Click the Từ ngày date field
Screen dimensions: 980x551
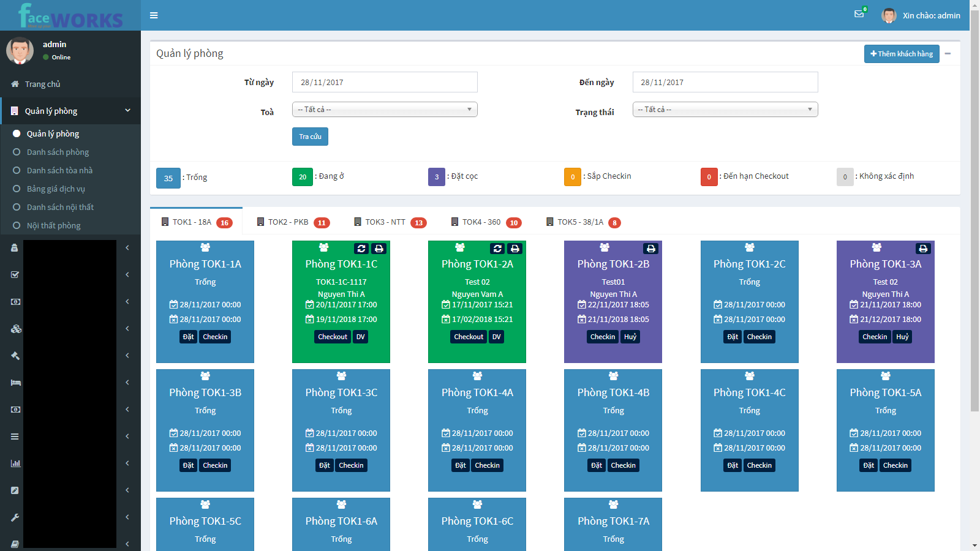coord(385,82)
